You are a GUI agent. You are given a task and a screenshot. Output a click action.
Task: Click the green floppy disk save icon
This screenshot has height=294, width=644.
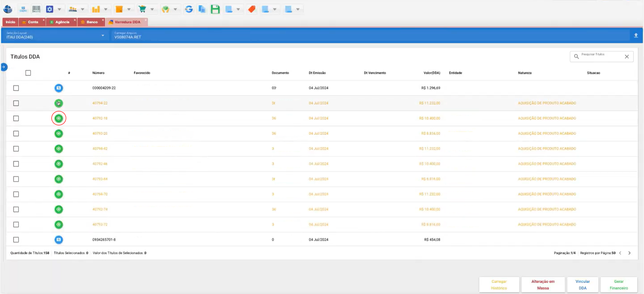click(x=216, y=9)
